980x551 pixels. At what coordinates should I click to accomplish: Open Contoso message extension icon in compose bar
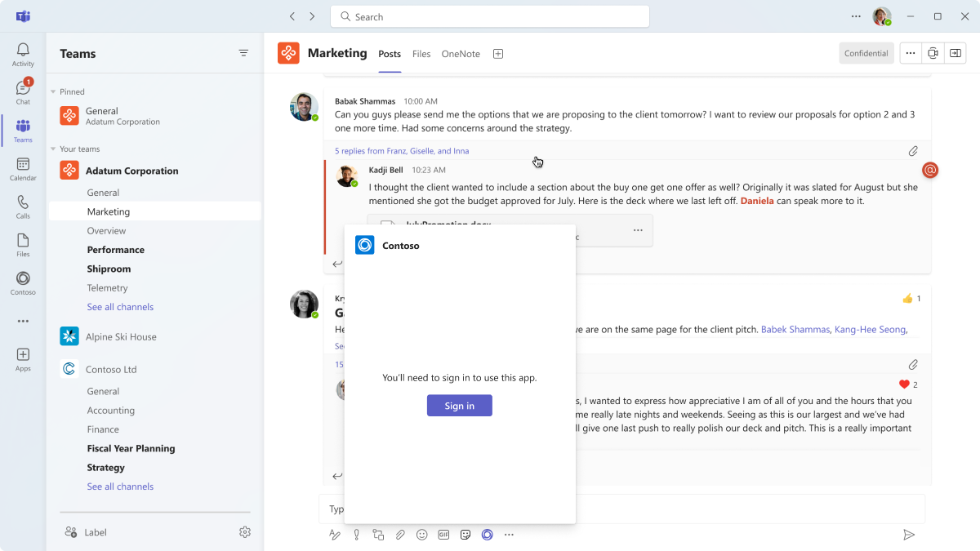[x=488, y=535]
